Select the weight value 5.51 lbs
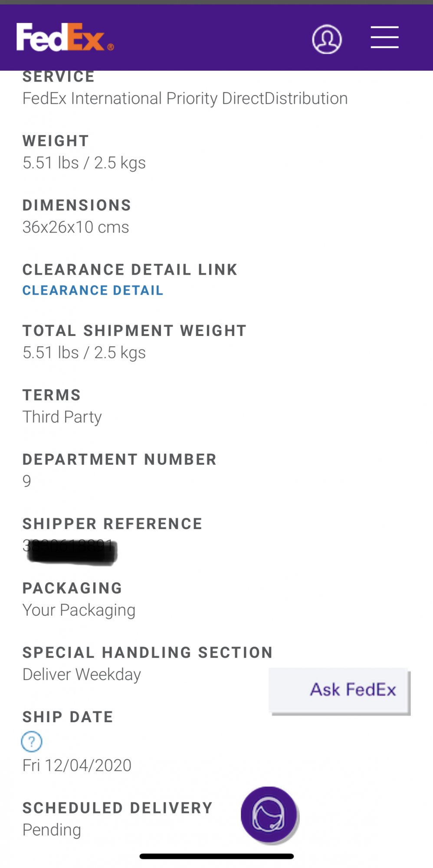433x868 pixels. pyautogui.click(x=51, y=163)
